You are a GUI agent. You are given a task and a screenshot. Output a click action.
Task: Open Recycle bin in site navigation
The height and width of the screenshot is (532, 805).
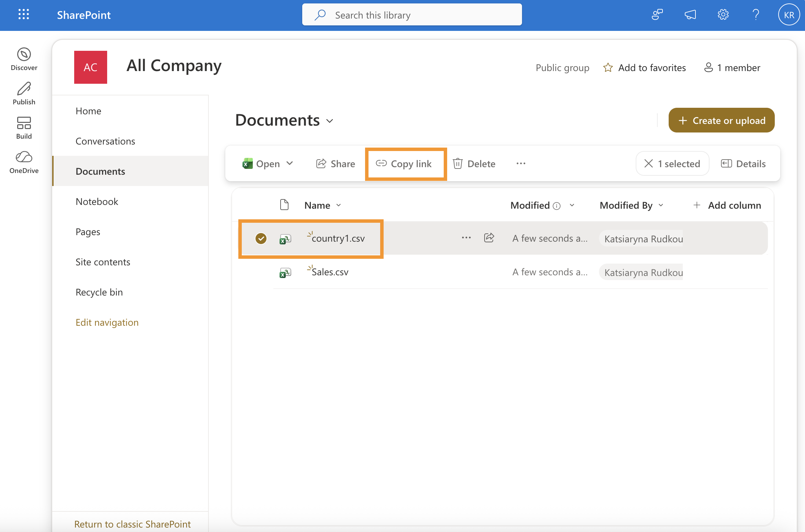(99, 292)
